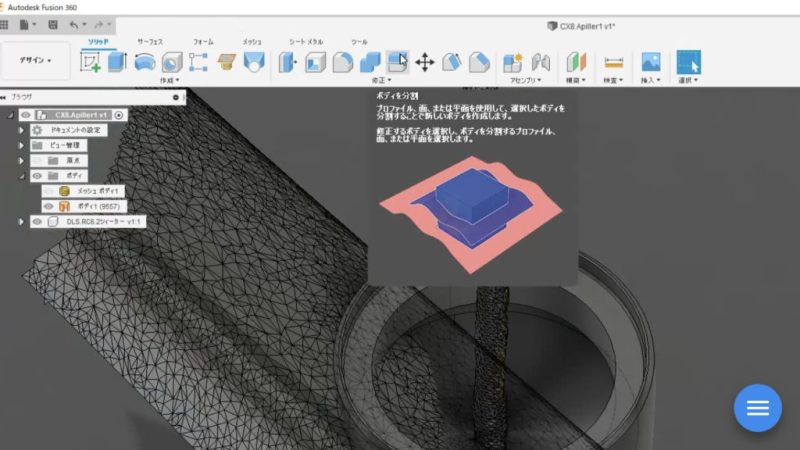Show the メッシュ ボディ1 body
Screen dimensions: 800x450
(x=48, y=191)
